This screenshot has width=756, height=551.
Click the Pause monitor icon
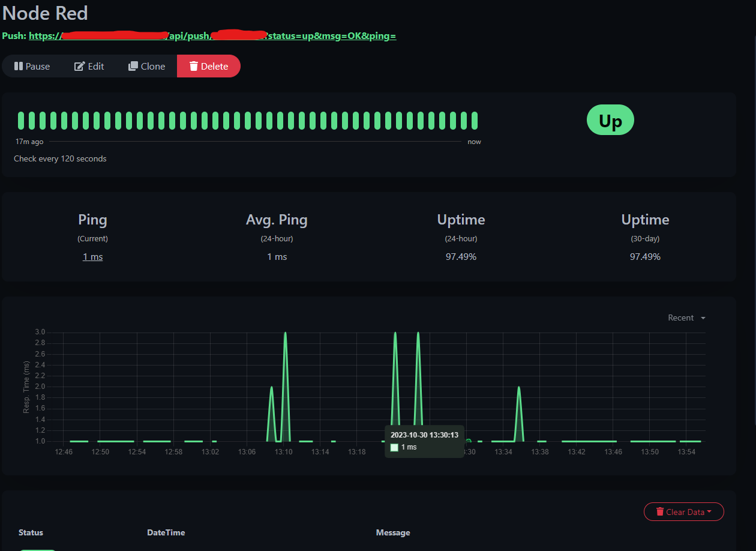pos(20,66)
